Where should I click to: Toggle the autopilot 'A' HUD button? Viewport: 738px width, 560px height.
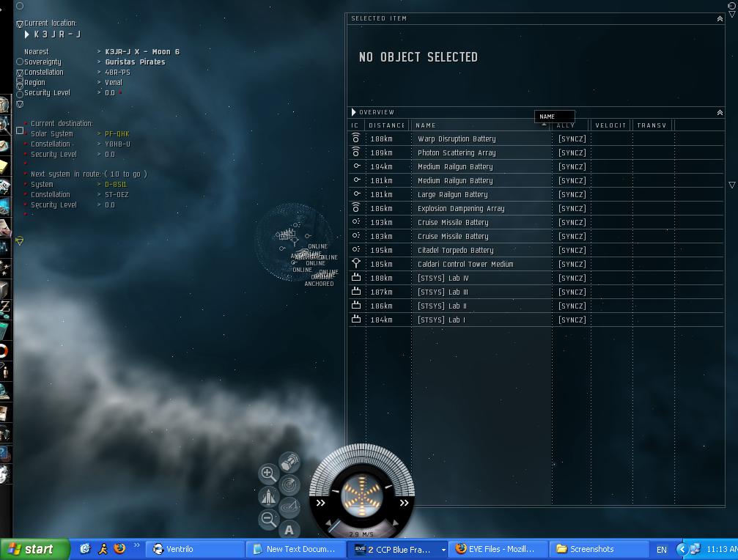289,530
